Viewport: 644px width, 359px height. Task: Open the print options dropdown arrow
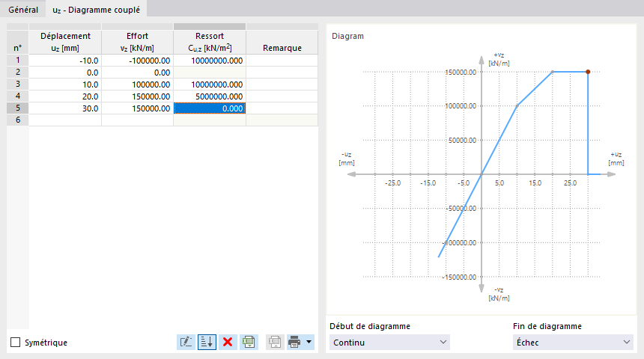click(x=309, y=342)
